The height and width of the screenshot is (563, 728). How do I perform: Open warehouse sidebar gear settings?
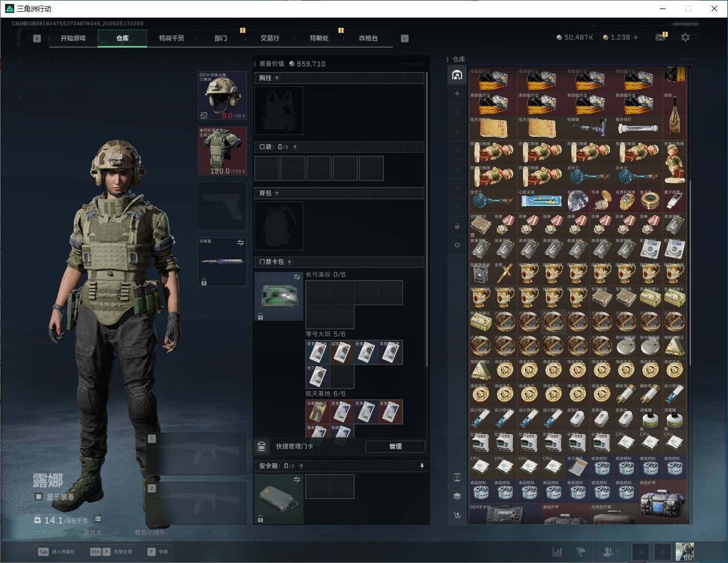pyautogui.click(x=457, y=245)
